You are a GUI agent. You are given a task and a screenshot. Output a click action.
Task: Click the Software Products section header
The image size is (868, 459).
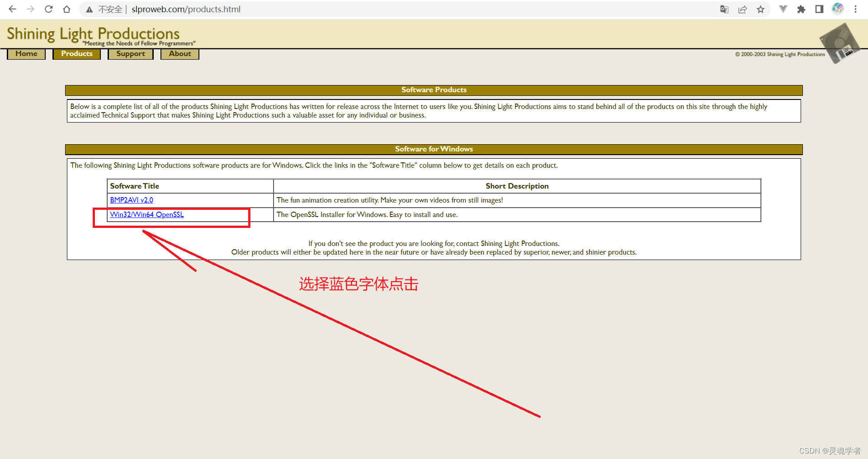coord(434,90)
